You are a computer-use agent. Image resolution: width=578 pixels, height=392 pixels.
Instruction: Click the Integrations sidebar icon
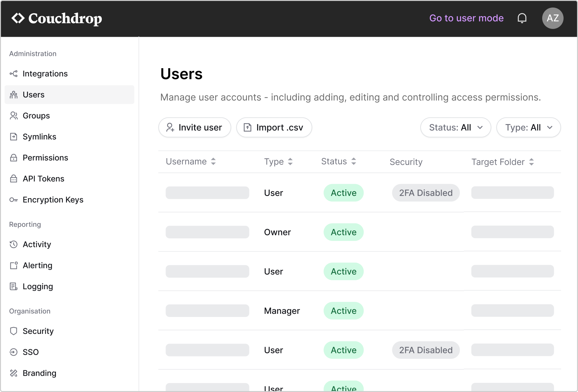[x=14, y=73]
